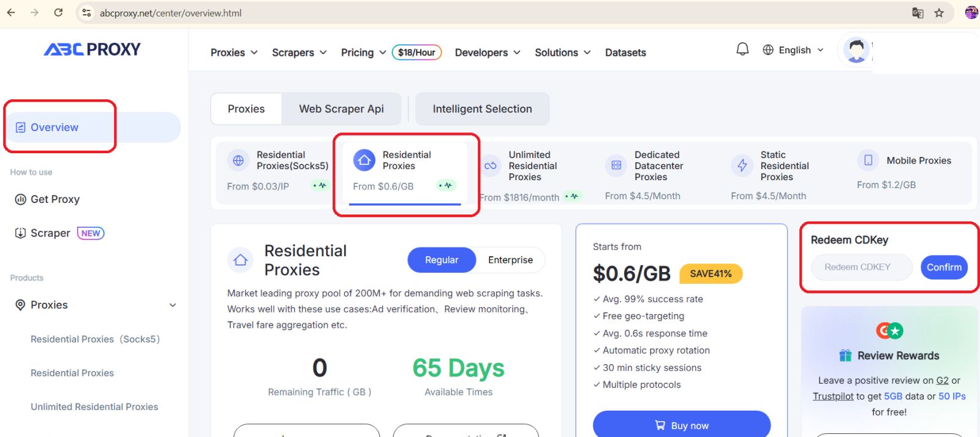The image size is (980, 437).
Task: Select the Mobile Proxies phone icon
Action: coord(868,161)
